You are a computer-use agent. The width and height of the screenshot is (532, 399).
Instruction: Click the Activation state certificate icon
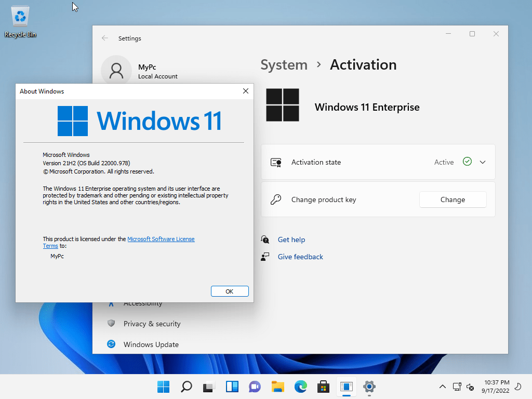point(276,163)
